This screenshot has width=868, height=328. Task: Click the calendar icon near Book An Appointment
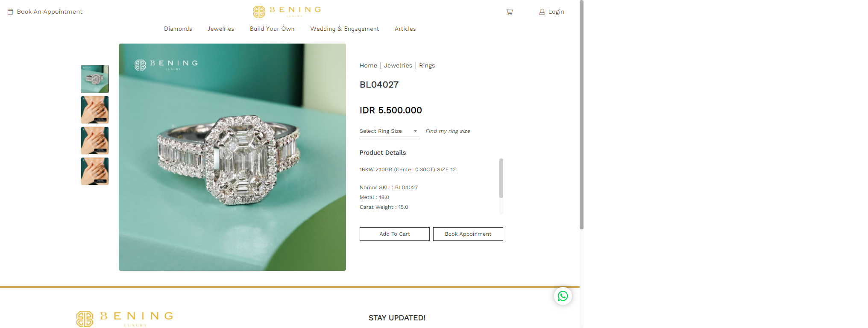[10, 12]
